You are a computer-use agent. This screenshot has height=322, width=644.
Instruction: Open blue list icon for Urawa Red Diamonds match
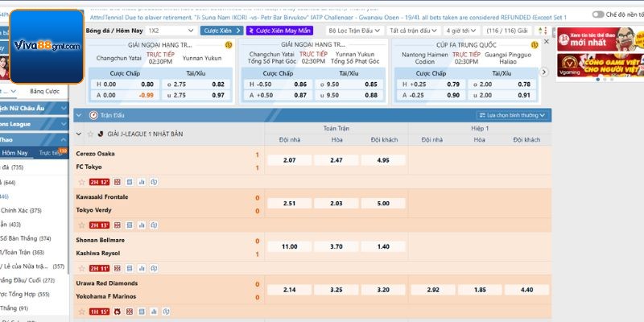coord(142,312)
